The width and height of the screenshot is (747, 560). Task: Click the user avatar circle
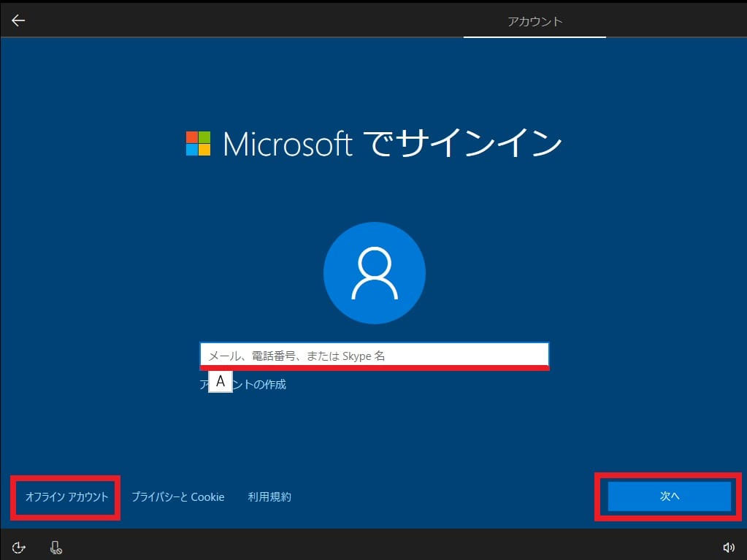[x=375, y=273]
